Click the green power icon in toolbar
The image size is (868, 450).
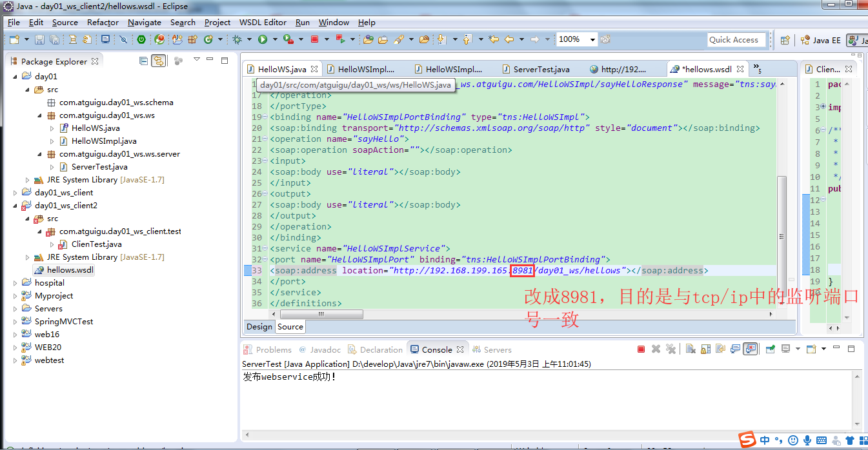coord(141,39)
